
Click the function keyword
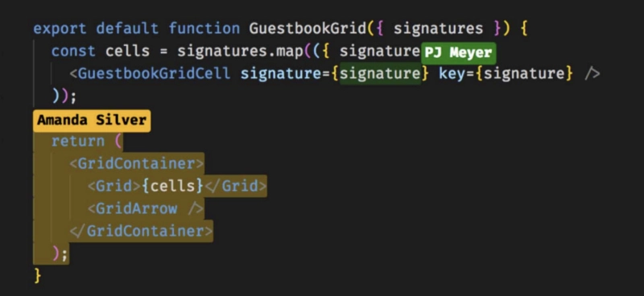tap(204, 29)
